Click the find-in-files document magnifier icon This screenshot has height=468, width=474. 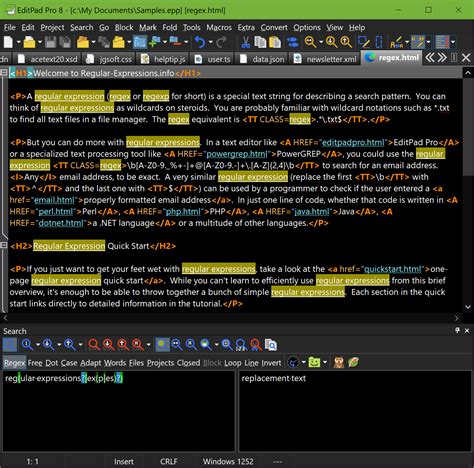[271, 344]
